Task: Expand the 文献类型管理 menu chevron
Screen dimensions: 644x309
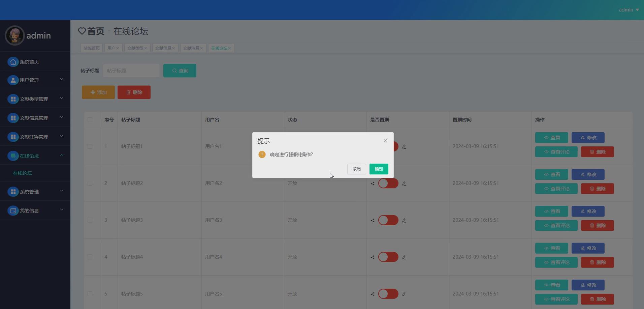Action: (x=62, y=98)
